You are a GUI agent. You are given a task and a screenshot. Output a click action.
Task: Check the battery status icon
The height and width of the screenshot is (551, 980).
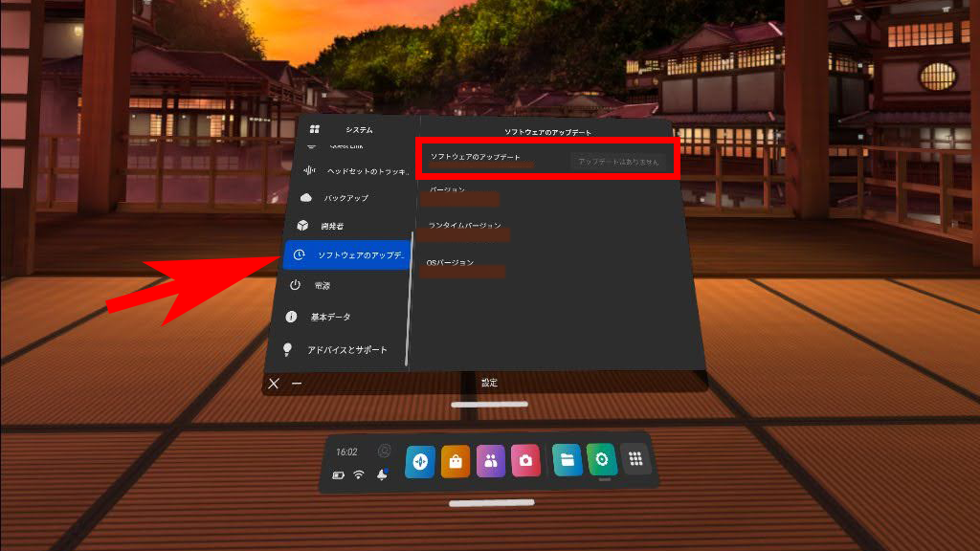click(x=338, y=475)
